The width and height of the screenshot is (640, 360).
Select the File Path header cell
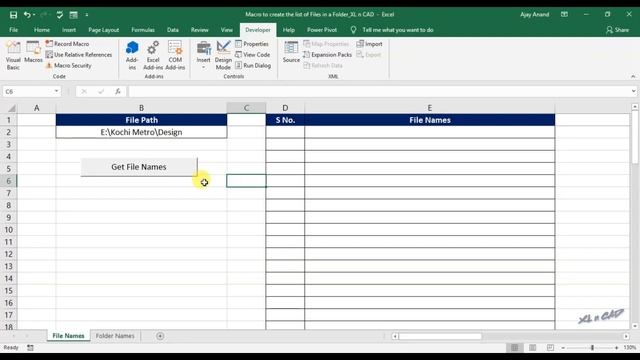point(141,120)
